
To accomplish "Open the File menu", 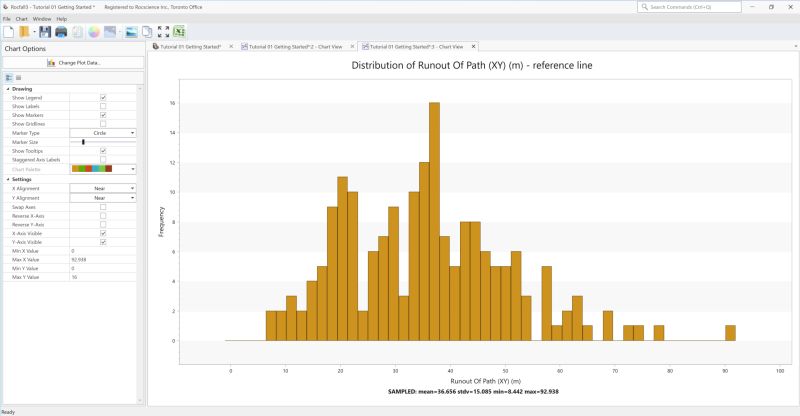I will click(x=7, y=19).
